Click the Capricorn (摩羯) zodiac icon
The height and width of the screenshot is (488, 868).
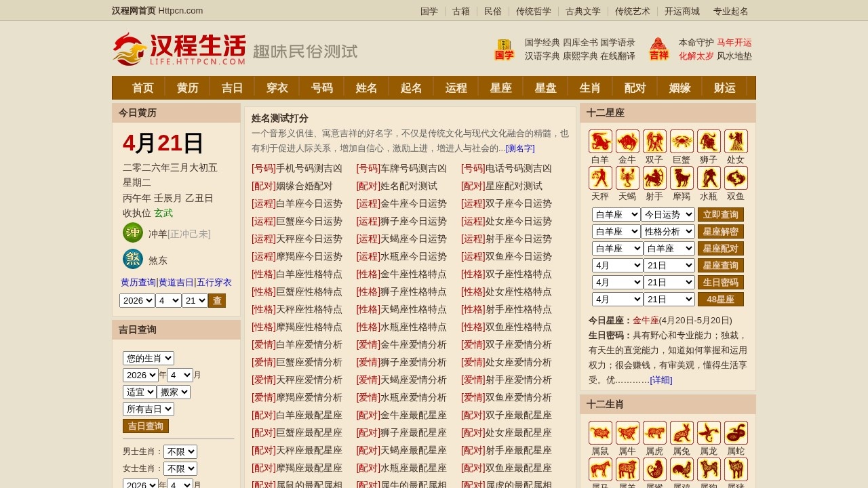[681, 178]
